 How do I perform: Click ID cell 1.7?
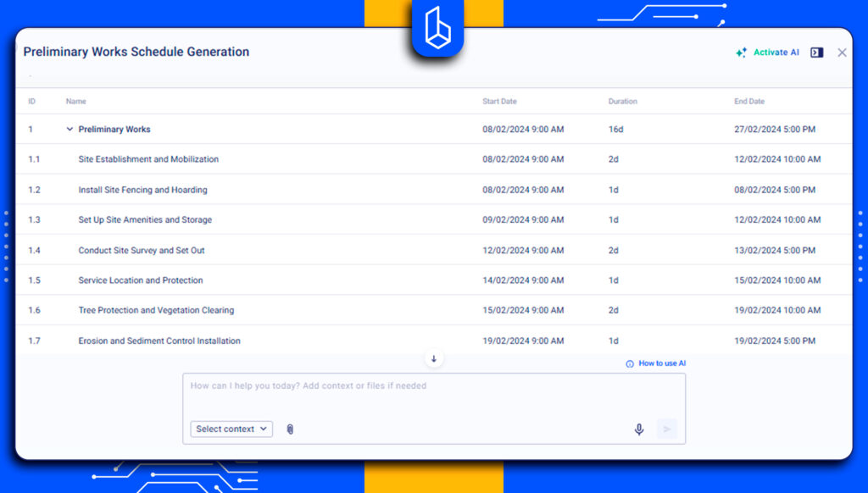tap(34, 341)
